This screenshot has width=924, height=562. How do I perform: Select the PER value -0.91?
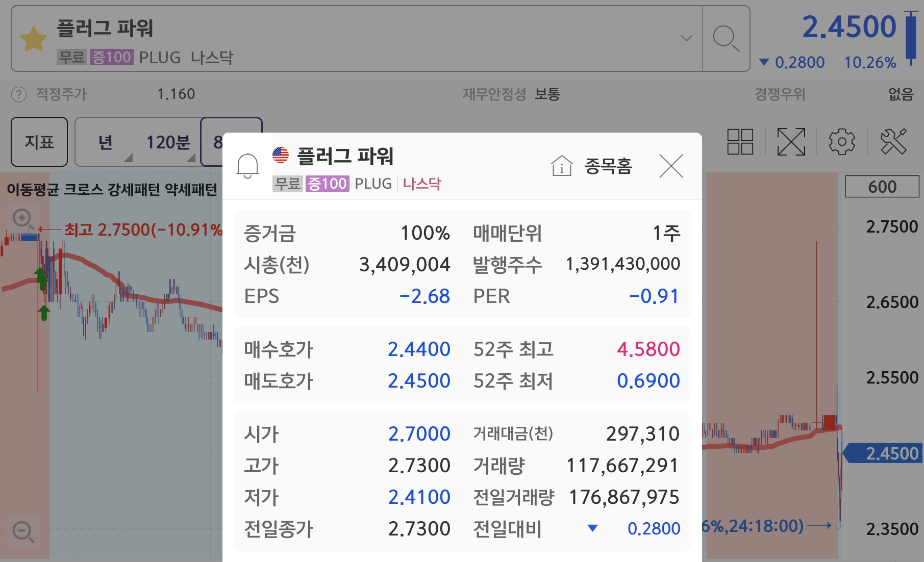point(654,296)
